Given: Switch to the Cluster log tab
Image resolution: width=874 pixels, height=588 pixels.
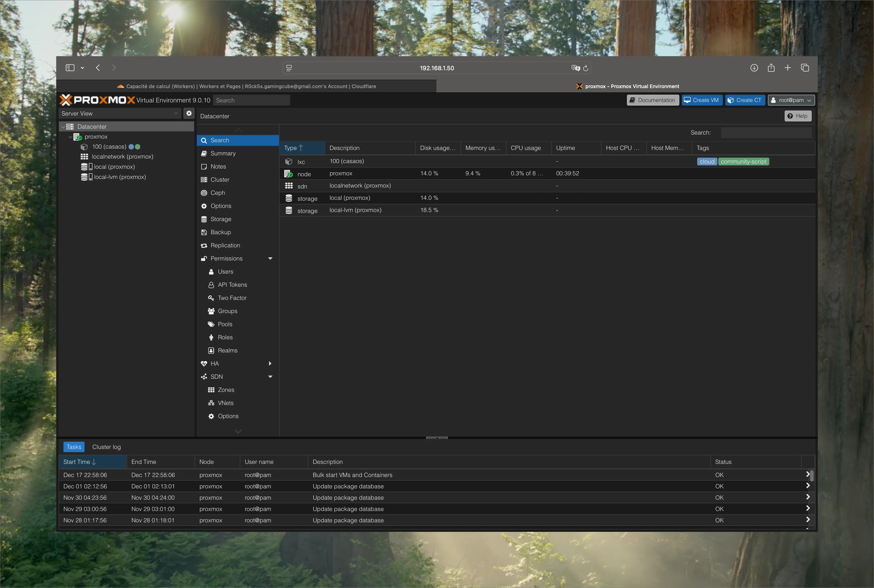Looking at the screenshot, I should click(106, 447).
